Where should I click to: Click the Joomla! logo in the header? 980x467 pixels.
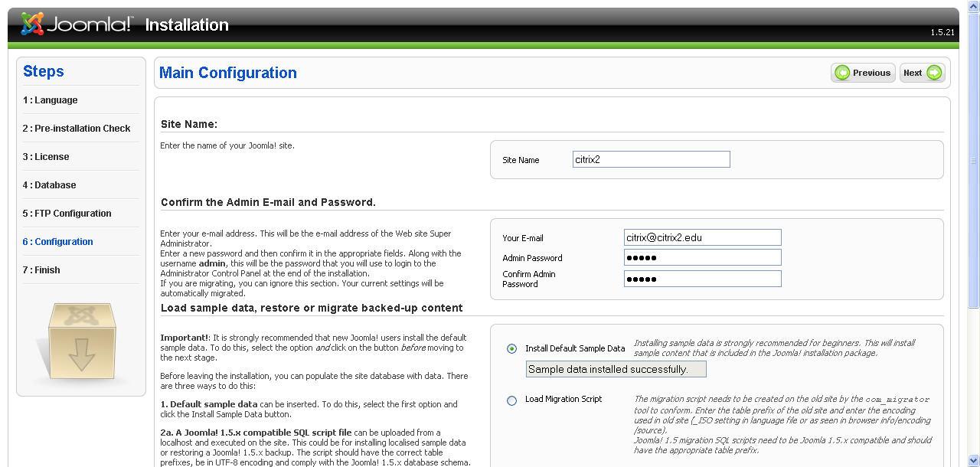[x=76, y=24]
